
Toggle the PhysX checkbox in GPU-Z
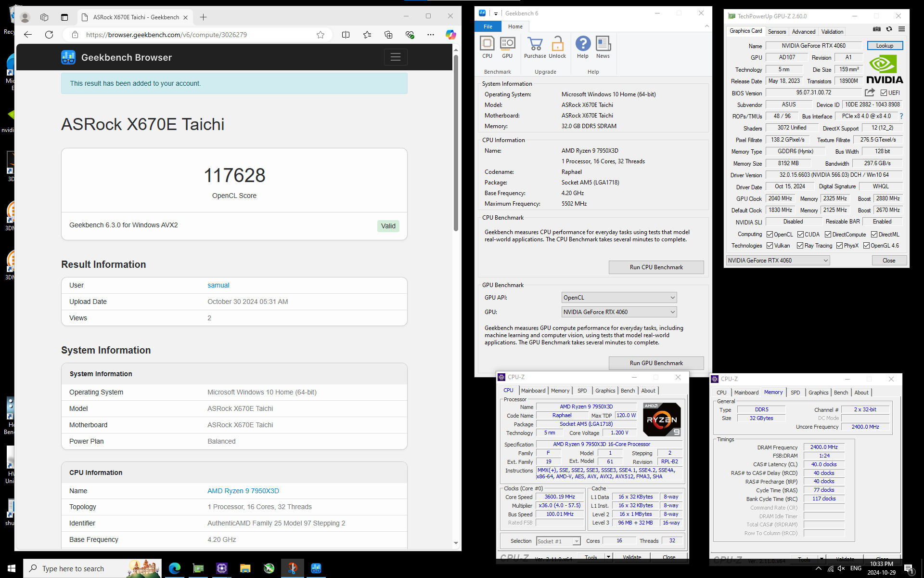pyautogui.click(x=839, y=246)
